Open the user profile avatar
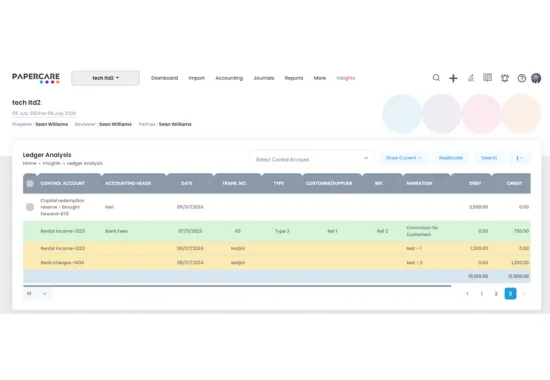This screenshot has width=550, height=380. point(536,78)
